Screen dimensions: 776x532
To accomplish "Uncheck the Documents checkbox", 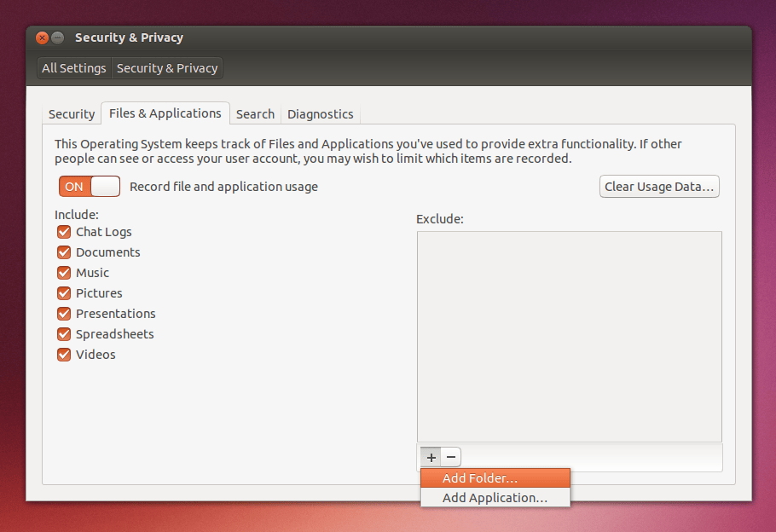I will pos(64,252).
